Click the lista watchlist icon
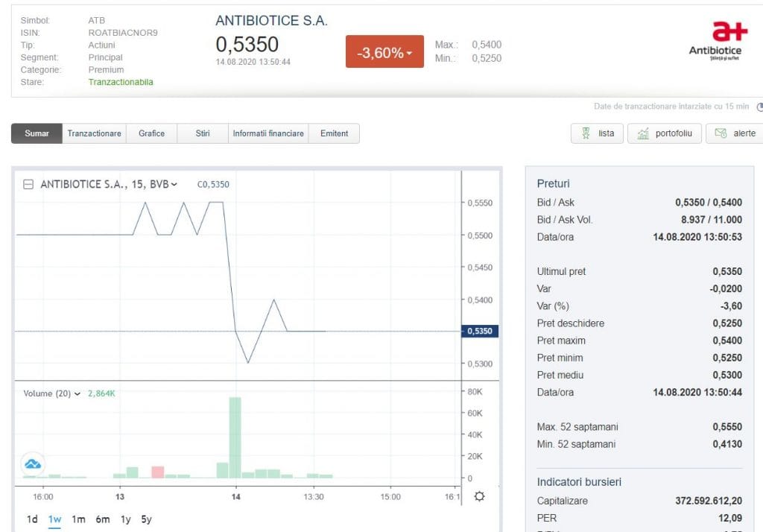The image size is (763, 532). (x=586, y=133)
